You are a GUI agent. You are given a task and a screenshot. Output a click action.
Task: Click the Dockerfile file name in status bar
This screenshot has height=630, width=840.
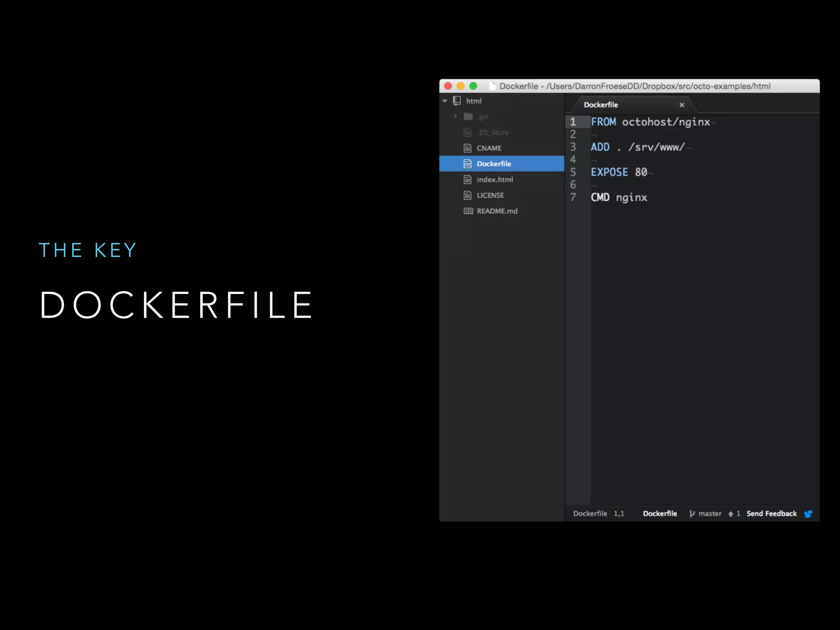click(590, 514)
